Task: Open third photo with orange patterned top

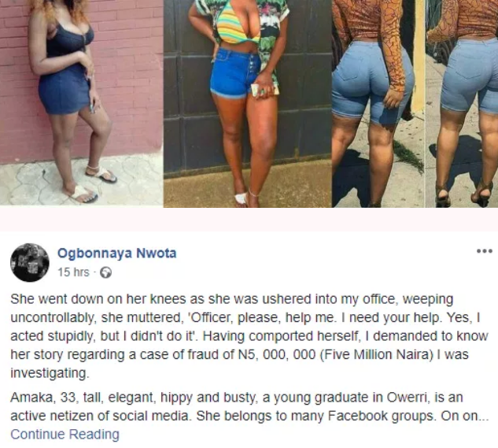Action: [378, 104]
